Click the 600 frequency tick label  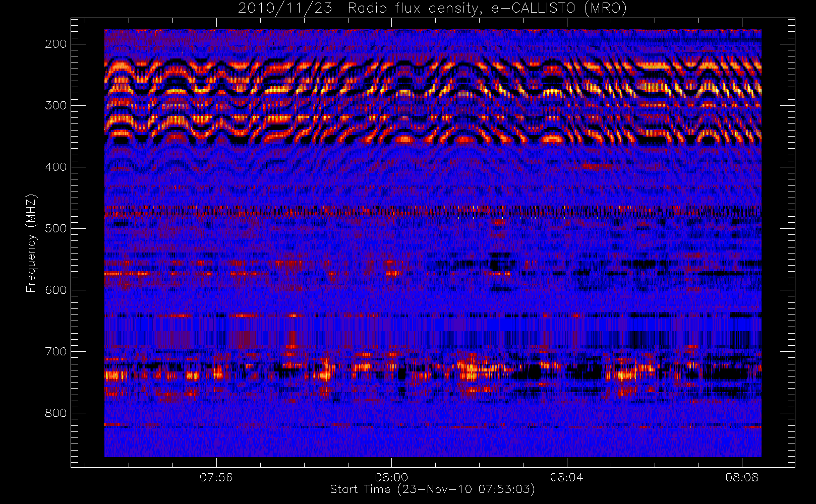click(55, 290)
